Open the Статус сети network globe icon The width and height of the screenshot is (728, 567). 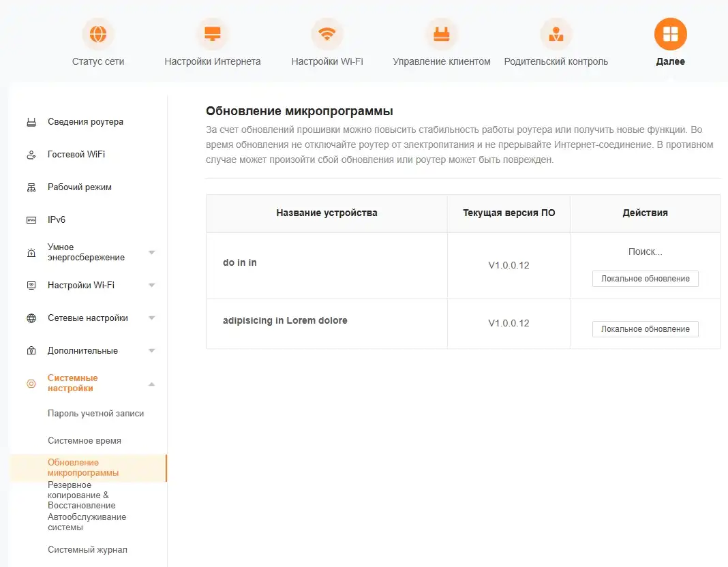(x=97, y=32)
